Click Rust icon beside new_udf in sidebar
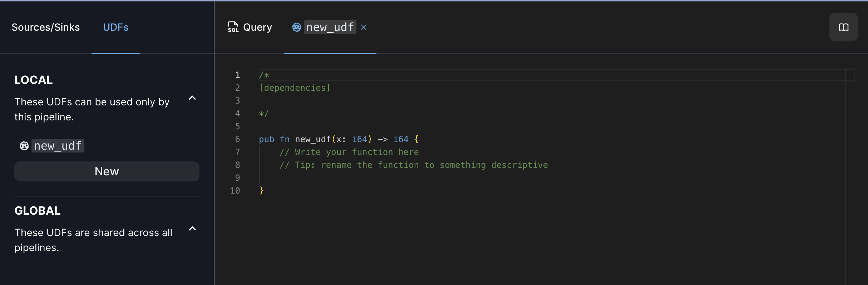 point(24,146)
